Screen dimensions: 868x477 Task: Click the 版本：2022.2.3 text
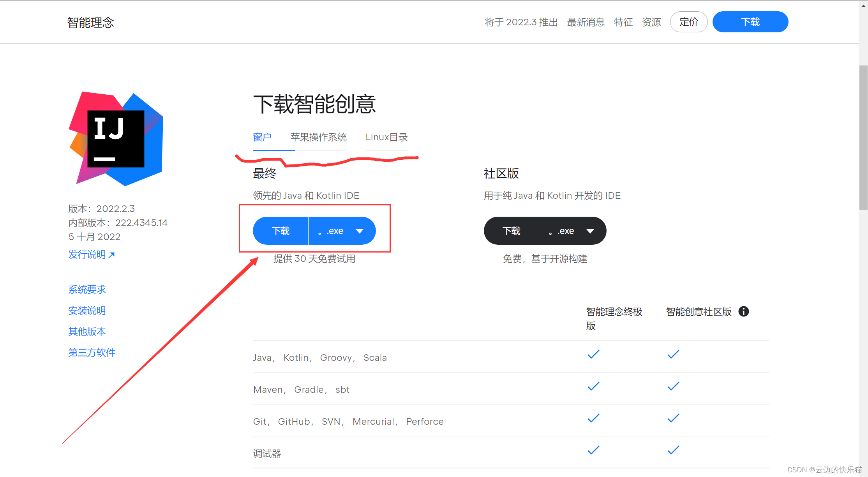pos(101,209)
